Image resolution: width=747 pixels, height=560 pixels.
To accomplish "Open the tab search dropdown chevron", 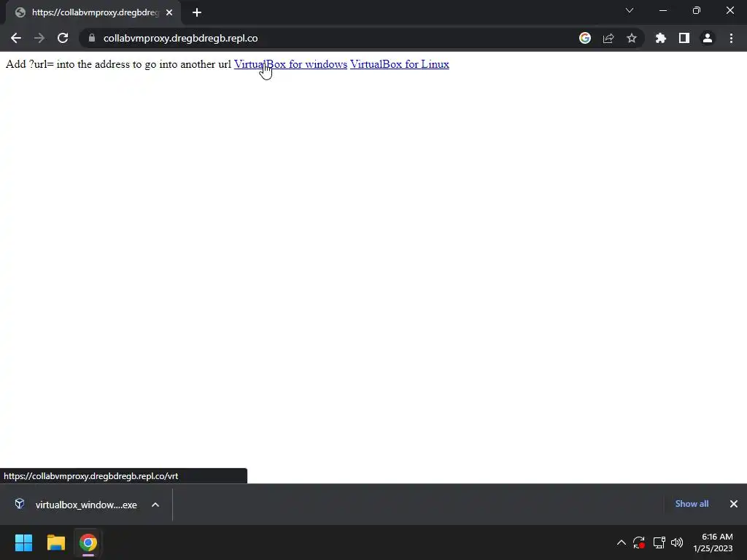I will tap(630, 10).
